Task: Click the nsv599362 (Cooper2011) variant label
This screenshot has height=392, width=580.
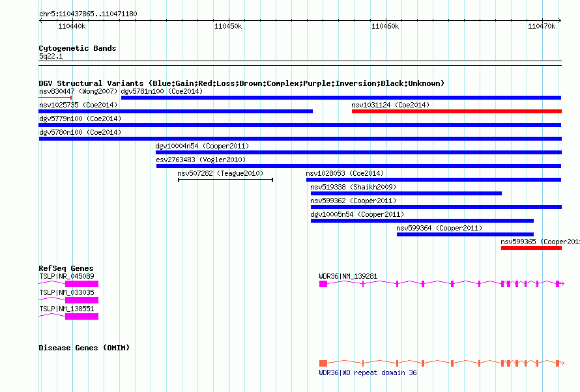Action: click(x=353, y=201)
